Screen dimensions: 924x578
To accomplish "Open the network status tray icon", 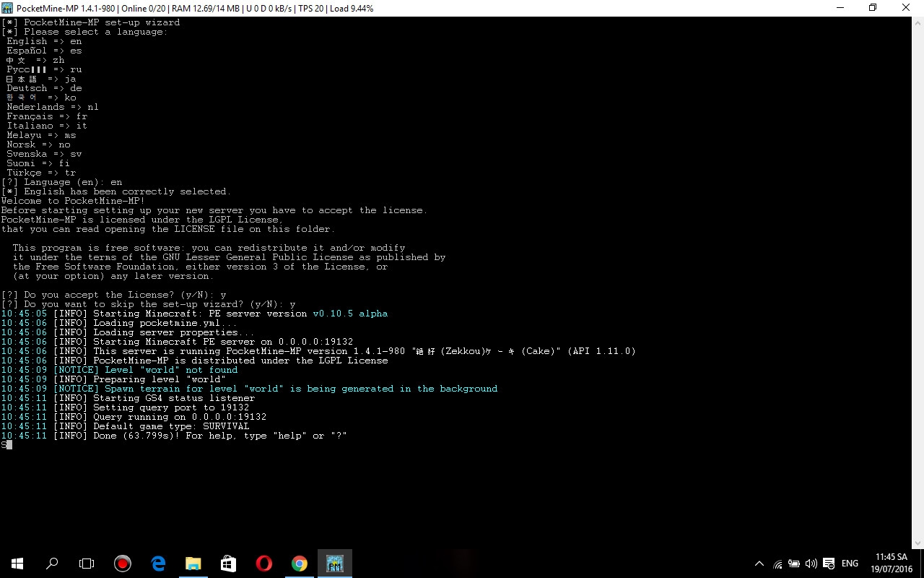I will pos(777,564).
